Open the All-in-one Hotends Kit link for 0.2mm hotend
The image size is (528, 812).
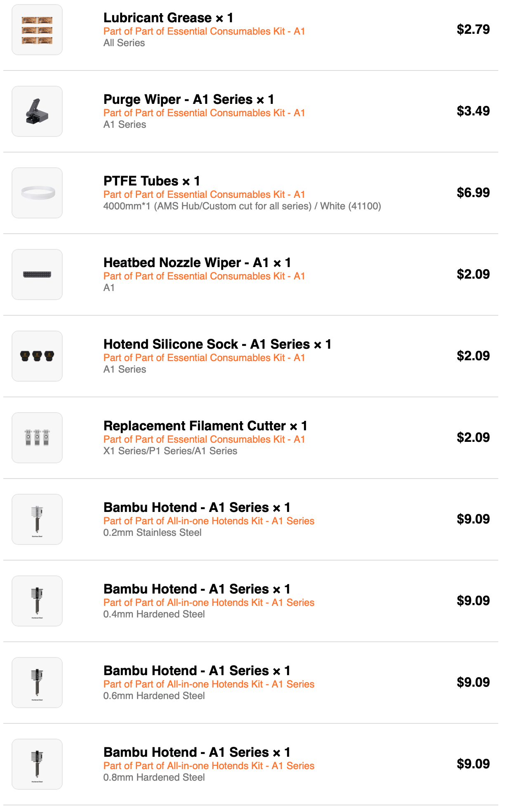tap(209, 521)
